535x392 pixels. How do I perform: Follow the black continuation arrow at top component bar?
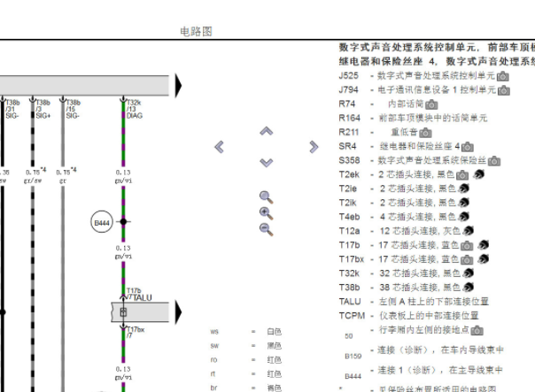click(x=178, y=86)
